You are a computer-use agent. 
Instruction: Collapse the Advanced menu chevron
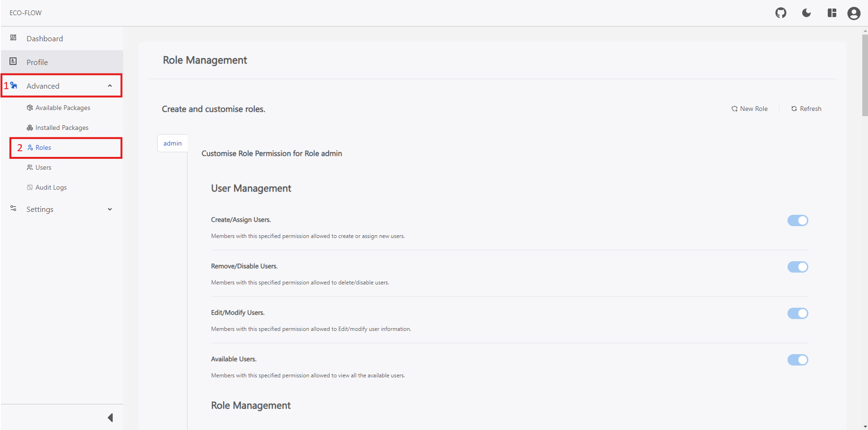click(110, 86)
